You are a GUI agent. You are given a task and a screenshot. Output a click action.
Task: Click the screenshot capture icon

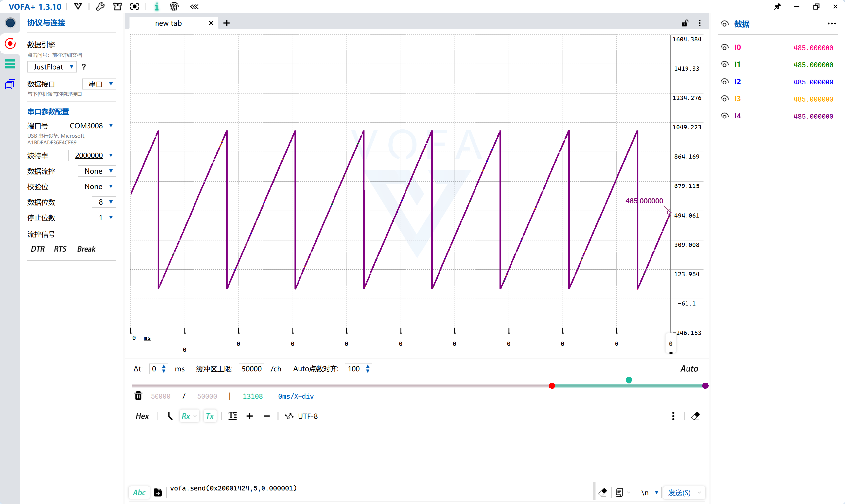click(x=134, y=7)
